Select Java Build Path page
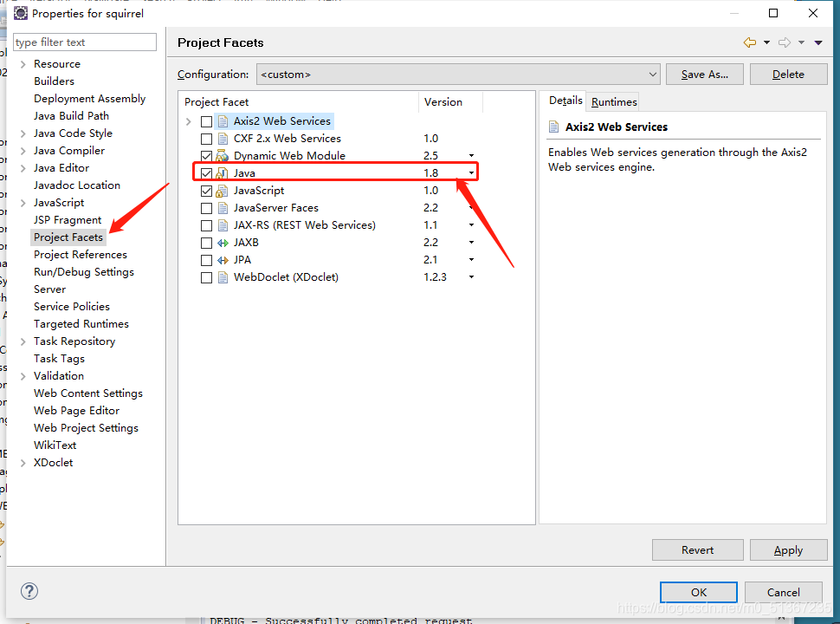840x624 pixels. click(x=71, y=116)
